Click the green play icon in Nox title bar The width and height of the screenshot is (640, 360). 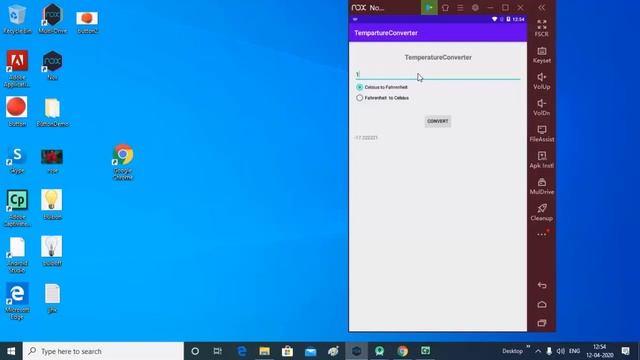tap(429, 7)
